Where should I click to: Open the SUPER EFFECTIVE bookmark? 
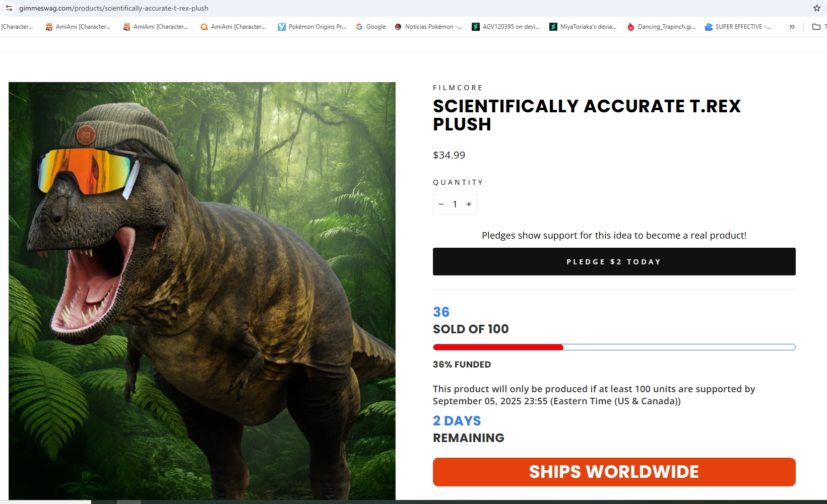coord(737,27)
